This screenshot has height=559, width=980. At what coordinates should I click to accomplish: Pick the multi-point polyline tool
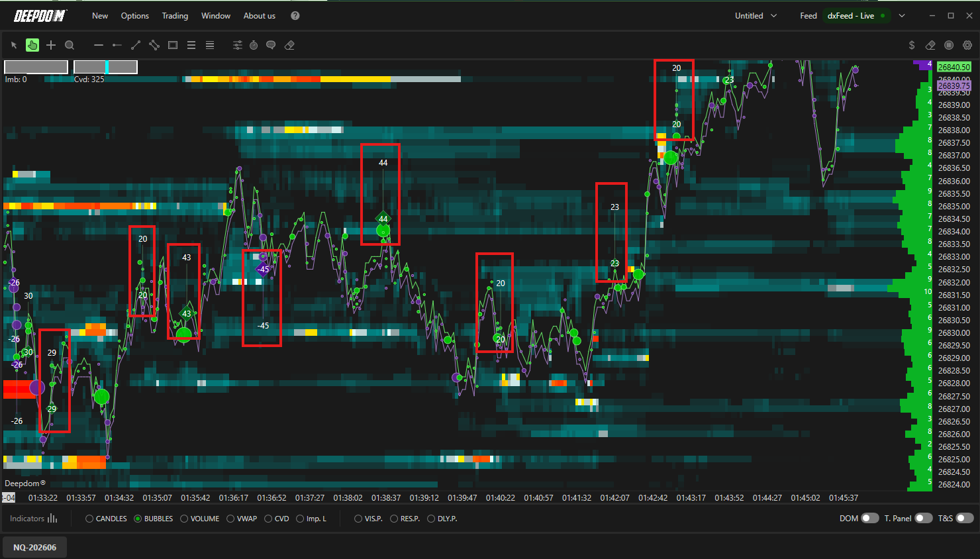154,45
